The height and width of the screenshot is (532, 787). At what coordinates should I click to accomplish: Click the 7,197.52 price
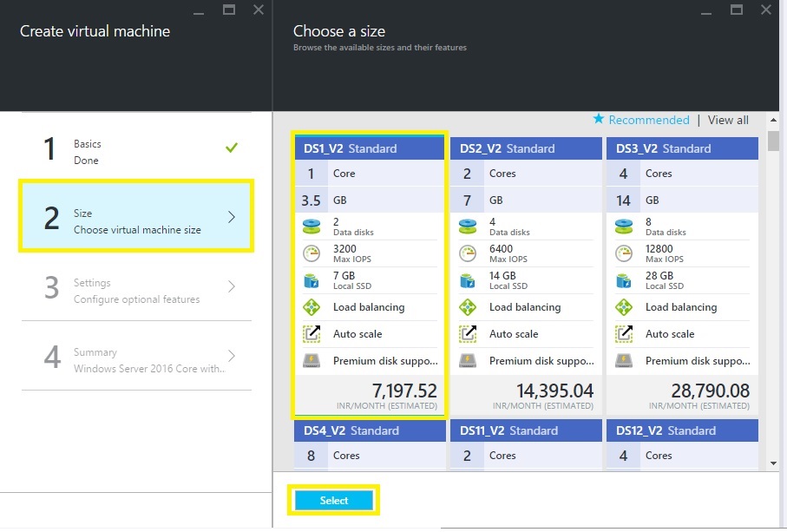(x=404, y=391)
